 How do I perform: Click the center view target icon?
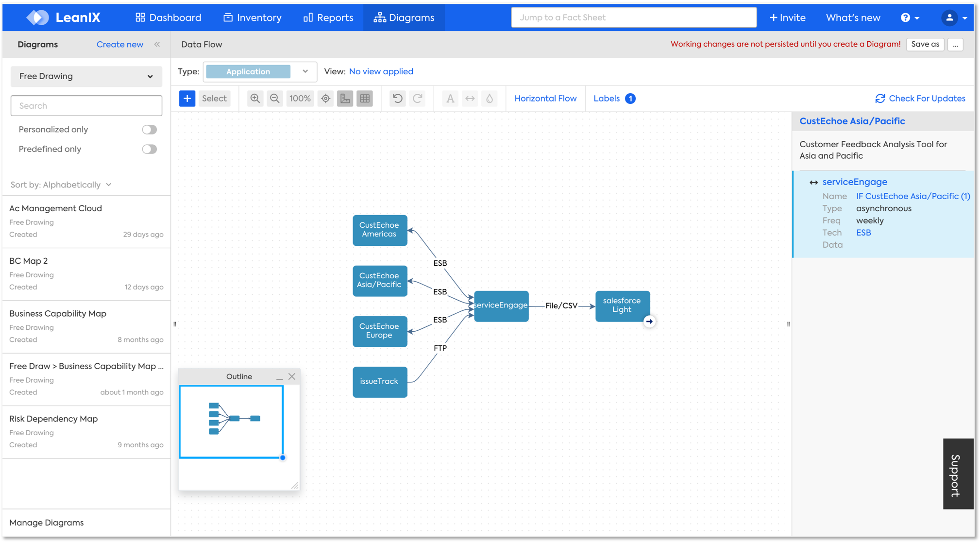[x=325, y=99]
